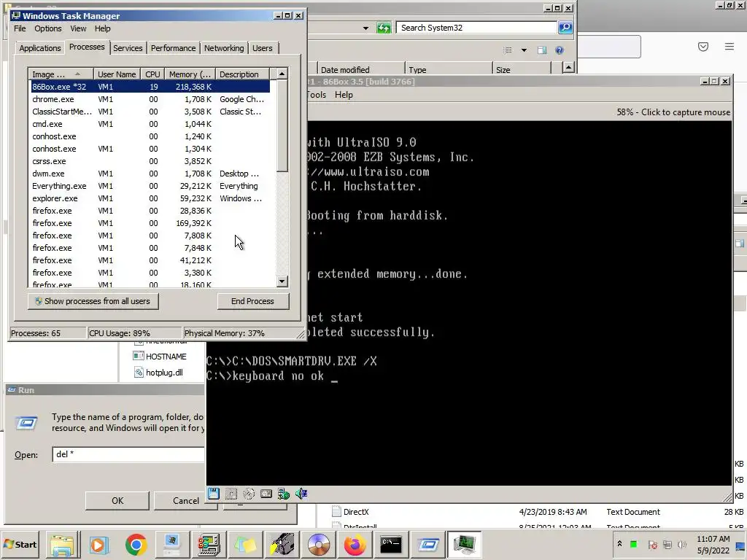Screen dimensions: 747x560
Task: Click the hard disk icon in 86Box status bar
Action: [266, 494]
